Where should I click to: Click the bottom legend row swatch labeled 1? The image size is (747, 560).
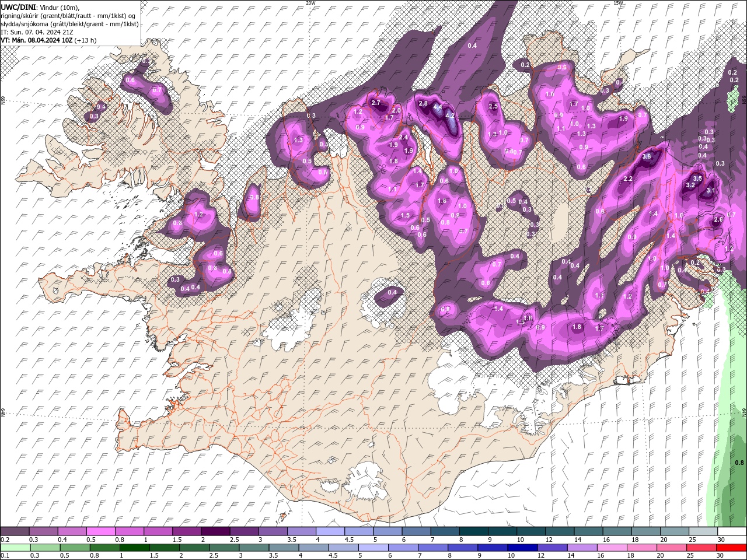[134, 547]
